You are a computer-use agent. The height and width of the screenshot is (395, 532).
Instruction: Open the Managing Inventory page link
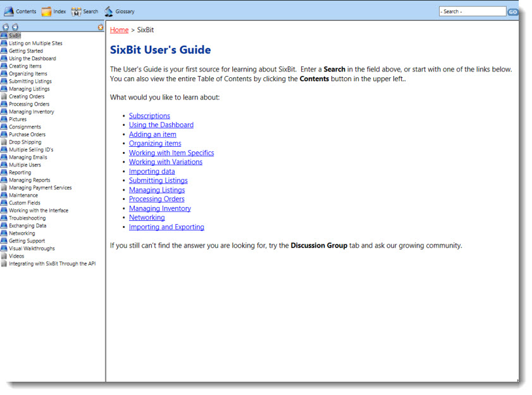coord(160,208)
